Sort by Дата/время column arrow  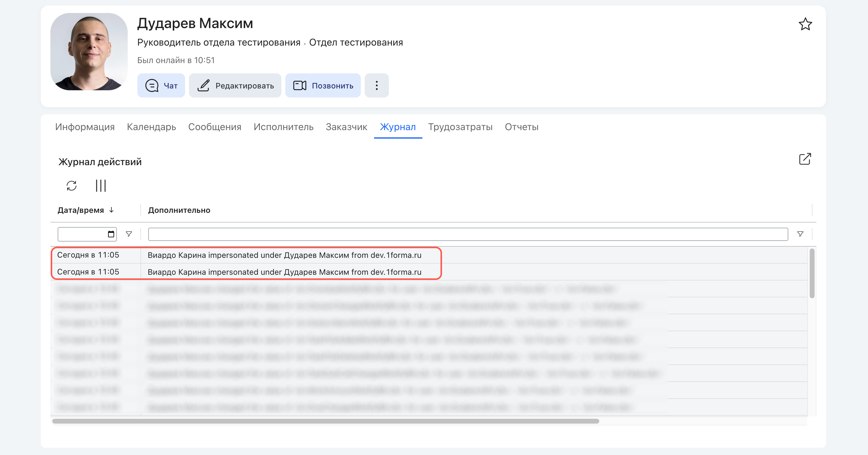click(x=111, y=210)
